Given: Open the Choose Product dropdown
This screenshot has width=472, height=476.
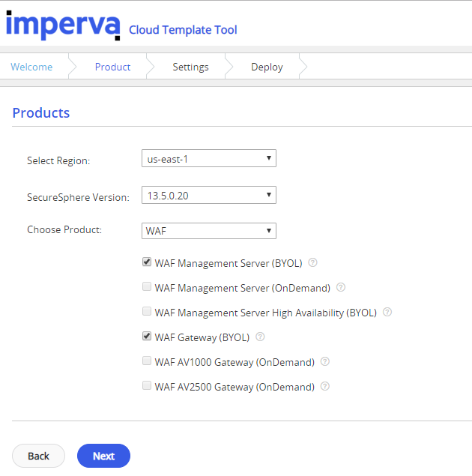Looking at the screenshot, I should coord(209,231).
